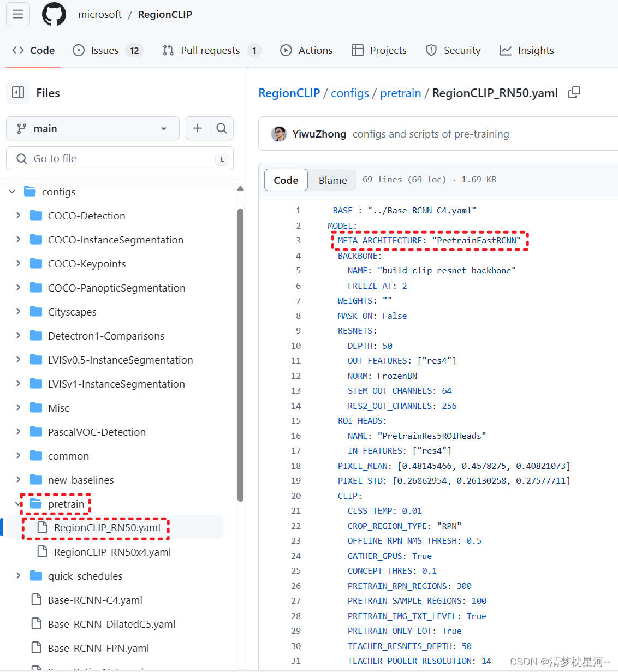Open the Security tab
This screenshot has height=672, width=618.
click(x=453, y=50)
